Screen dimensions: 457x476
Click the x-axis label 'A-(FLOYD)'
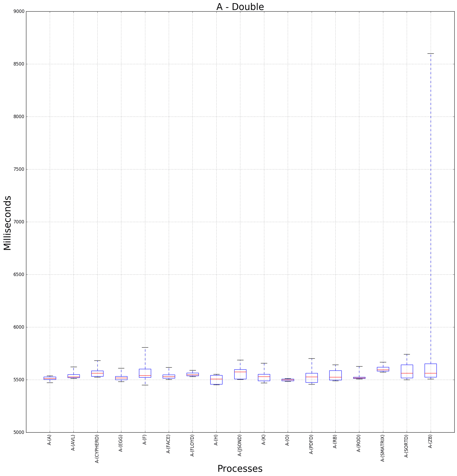pos(192,445)
